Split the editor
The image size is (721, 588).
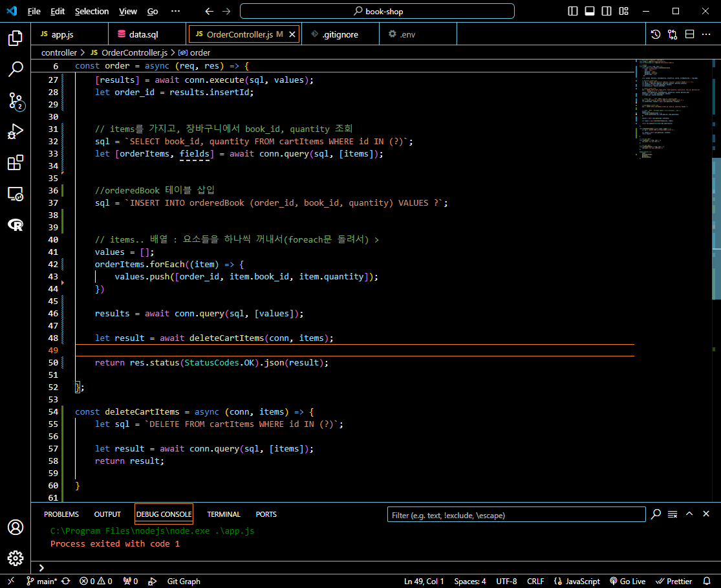(x=689, y=34)
